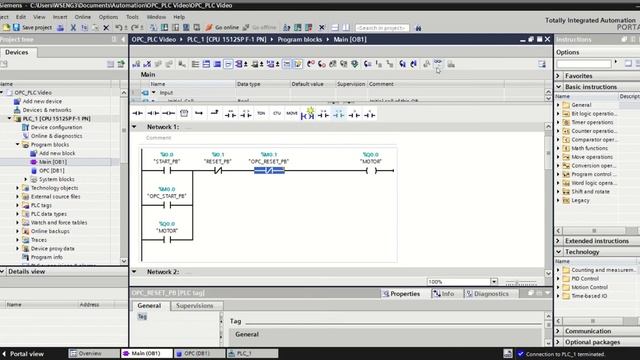This screenshot has width=640, height=360.
Task: Click the Go offline button
Action: [260, 27]
